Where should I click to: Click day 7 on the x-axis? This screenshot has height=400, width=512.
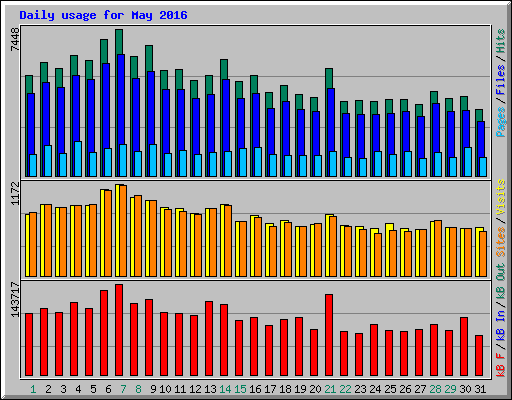pyautogui.click(x=123, y=389)
